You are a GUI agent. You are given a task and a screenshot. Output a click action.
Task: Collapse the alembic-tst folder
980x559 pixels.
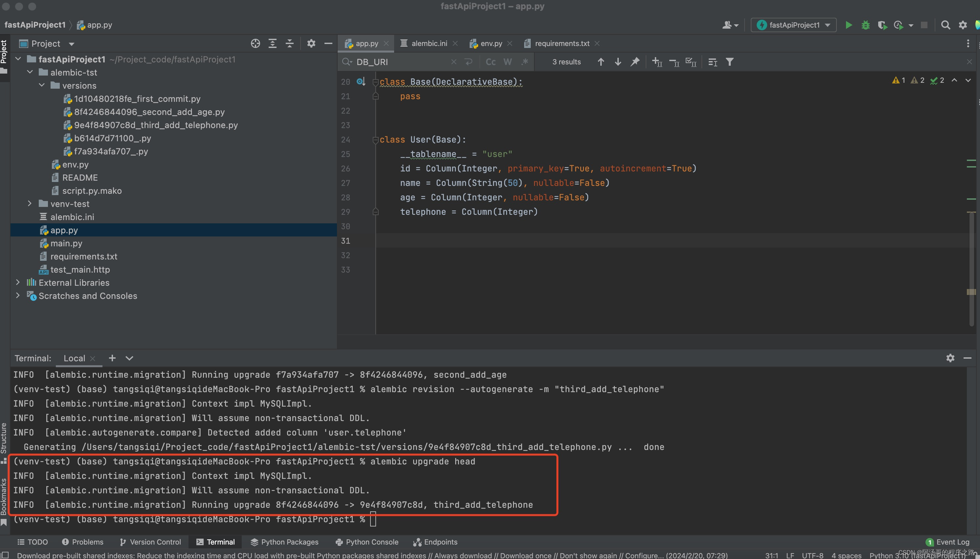(x=30, y=72)
